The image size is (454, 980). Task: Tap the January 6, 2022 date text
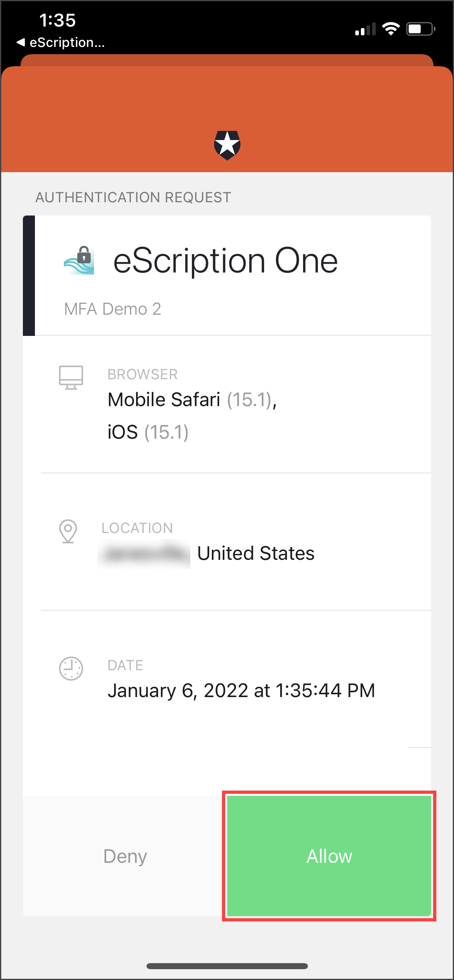coord(241,691)
